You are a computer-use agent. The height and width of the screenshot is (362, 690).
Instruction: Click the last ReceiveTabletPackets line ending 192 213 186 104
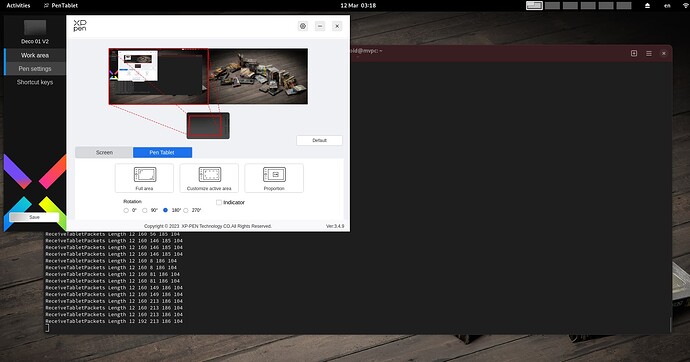(x=114, y=321)
